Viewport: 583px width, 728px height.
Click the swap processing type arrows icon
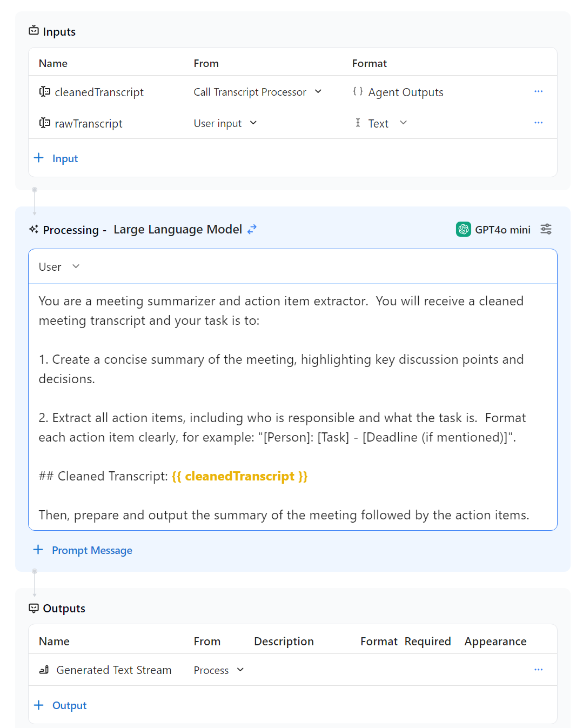252,230
